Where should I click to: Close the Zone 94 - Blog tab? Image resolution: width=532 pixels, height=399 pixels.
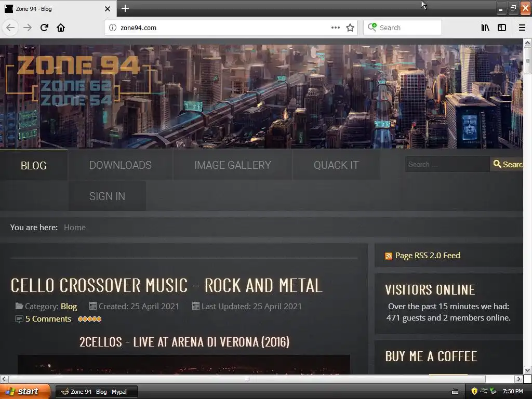click(108, 9)
